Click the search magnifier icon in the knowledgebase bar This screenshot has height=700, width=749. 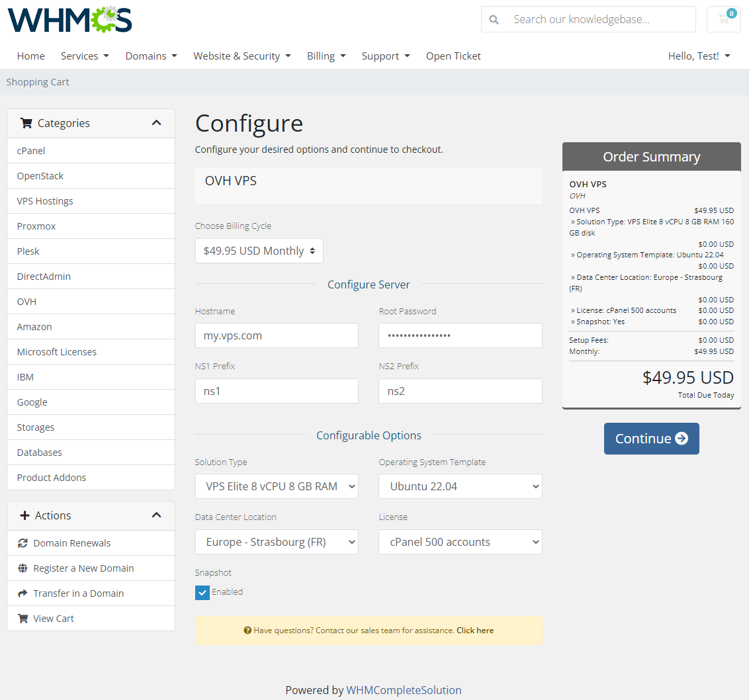point(494,19)
